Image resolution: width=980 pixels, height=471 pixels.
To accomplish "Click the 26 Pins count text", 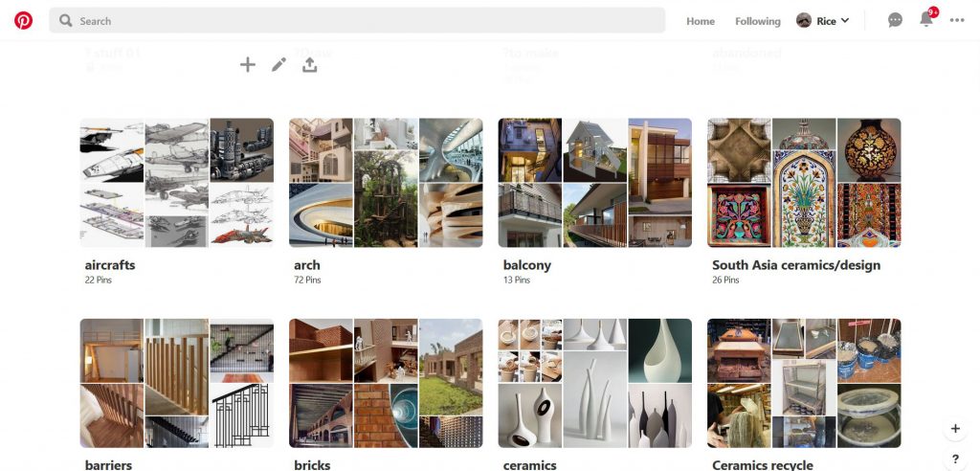I will click(x=725, y=280).
